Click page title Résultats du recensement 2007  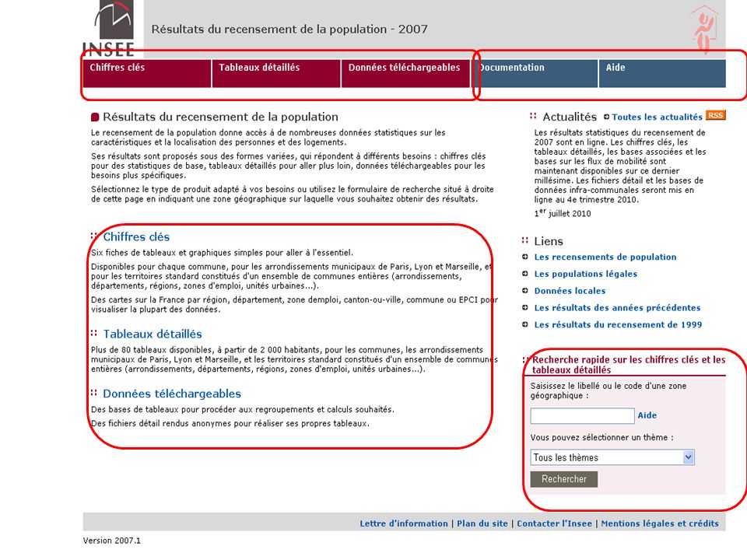(289, 29)
